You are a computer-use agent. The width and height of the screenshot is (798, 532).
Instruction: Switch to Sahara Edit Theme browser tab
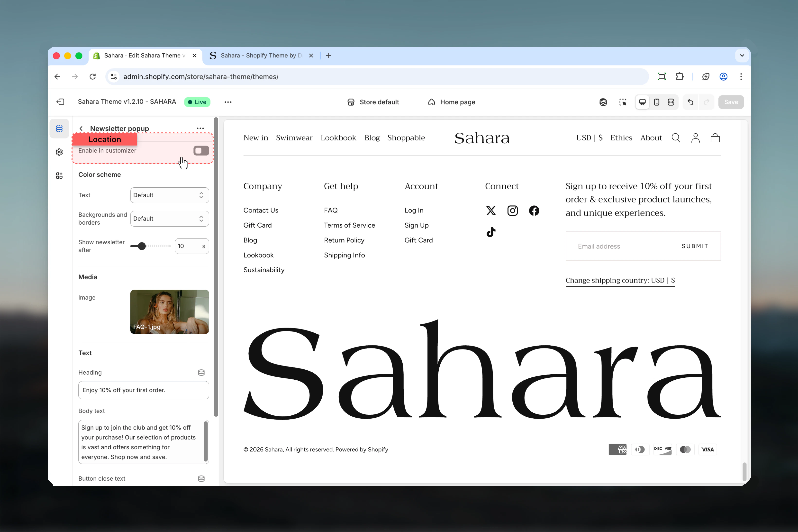(146, 56)
